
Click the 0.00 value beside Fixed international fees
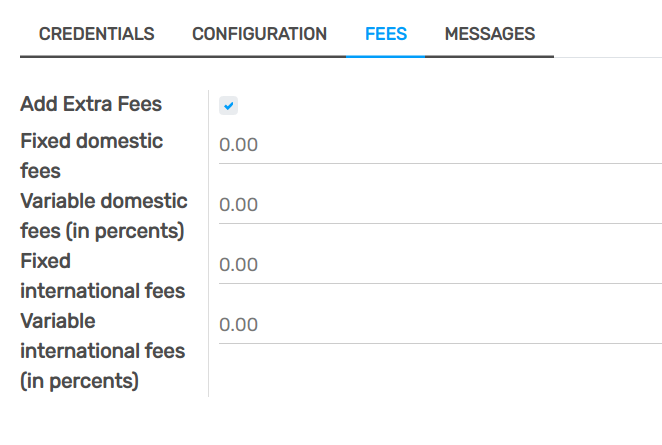tap(239, 265)
